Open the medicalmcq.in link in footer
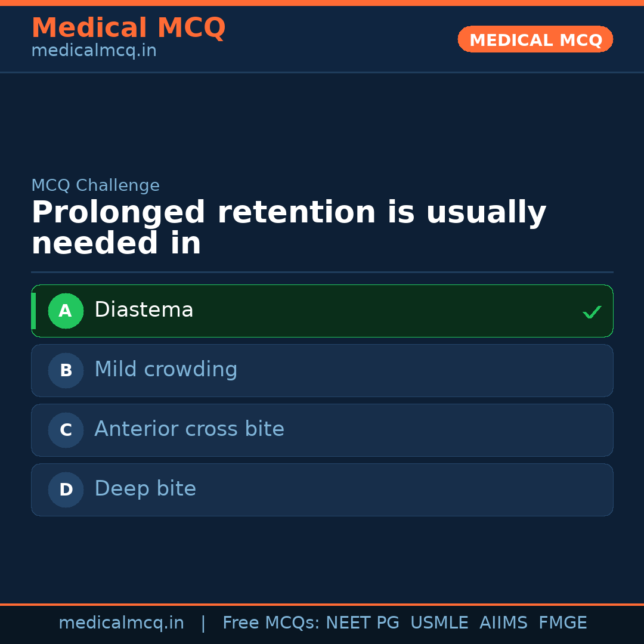 122,623
